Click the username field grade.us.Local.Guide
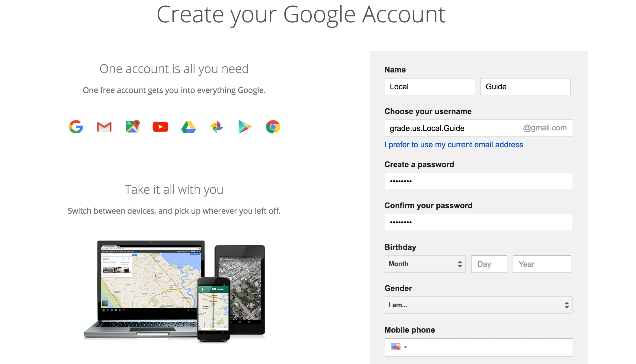Screen dimensions: 636x364 tap(479, 128)
